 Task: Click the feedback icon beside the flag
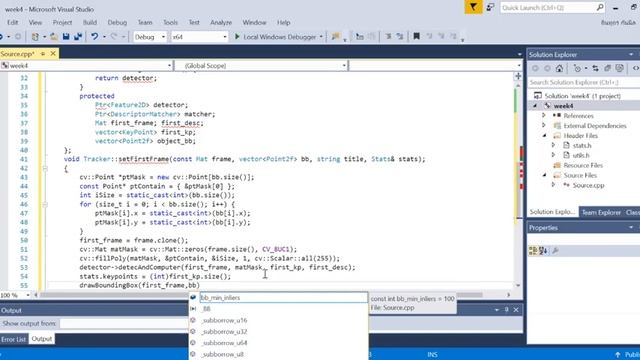pos(490,7)
